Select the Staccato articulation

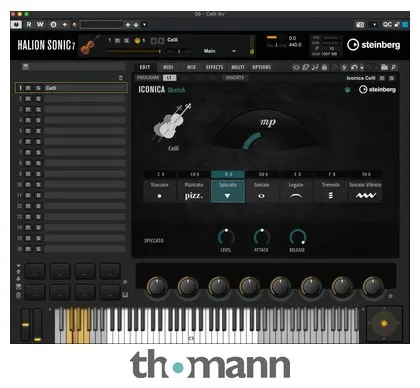pos(160,191)
